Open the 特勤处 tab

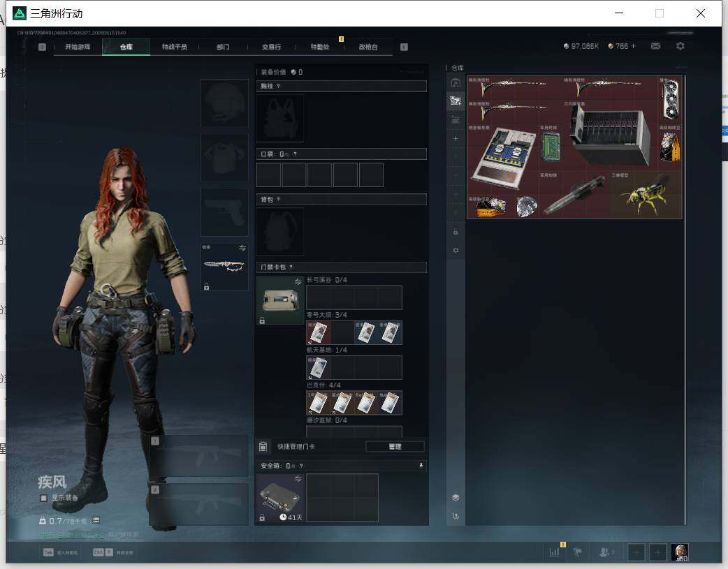(x=320, y=47)
